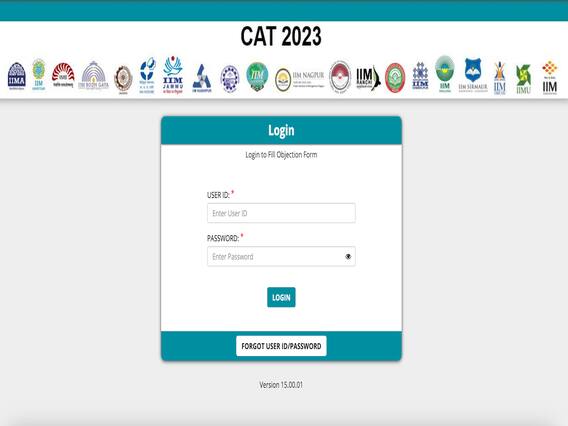Click the IIM Nagpur logo

coord(299,80)
